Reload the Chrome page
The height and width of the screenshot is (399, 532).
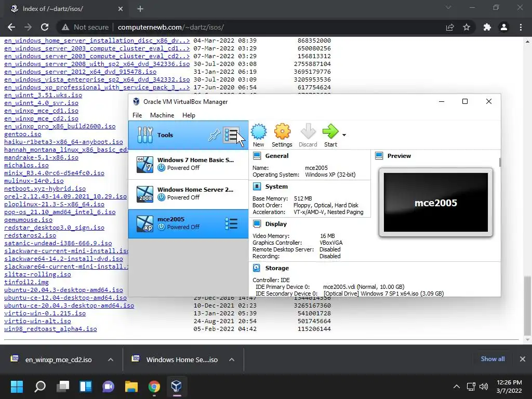tap(45, 27)
